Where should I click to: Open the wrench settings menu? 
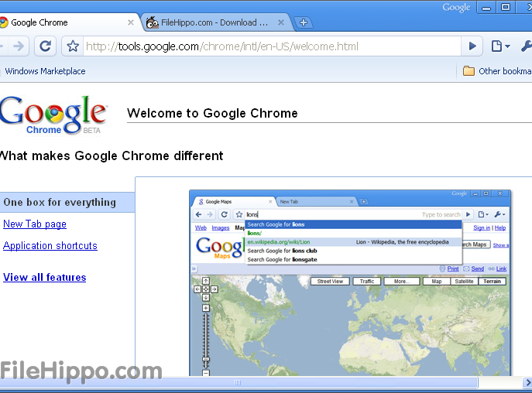[526, 46]
